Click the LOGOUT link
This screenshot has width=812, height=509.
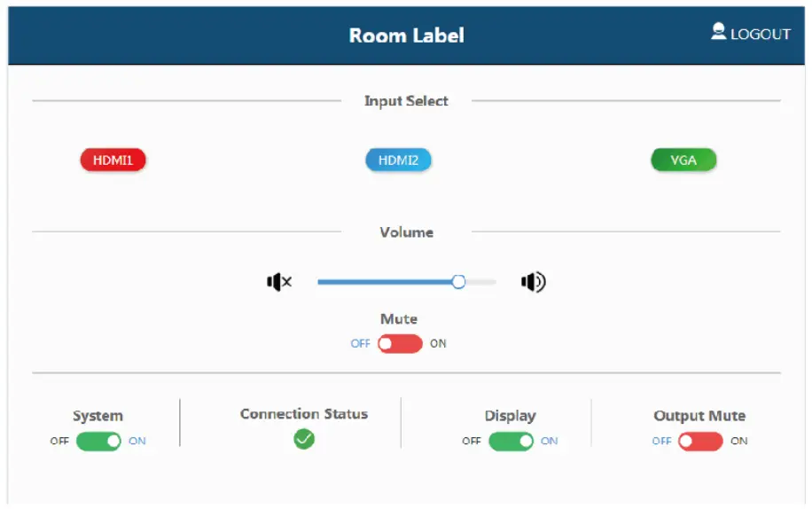(x=760, y=35)
